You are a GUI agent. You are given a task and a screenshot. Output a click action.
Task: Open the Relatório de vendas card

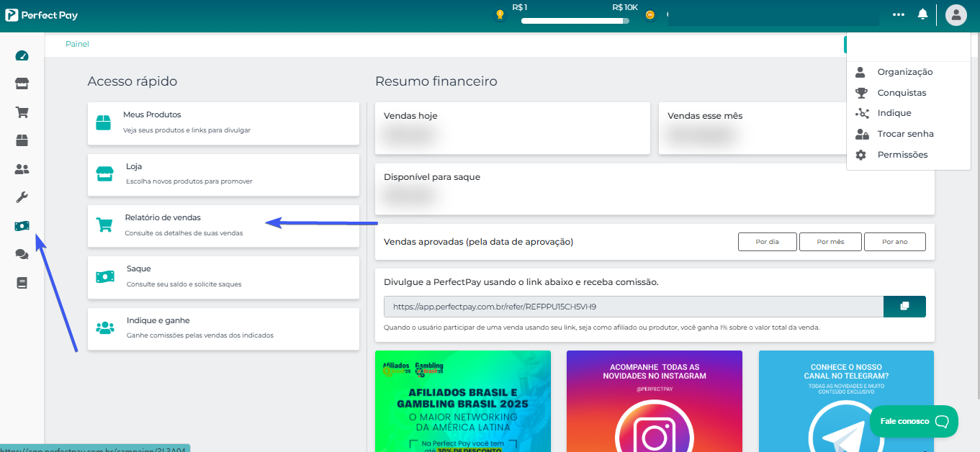223,226
